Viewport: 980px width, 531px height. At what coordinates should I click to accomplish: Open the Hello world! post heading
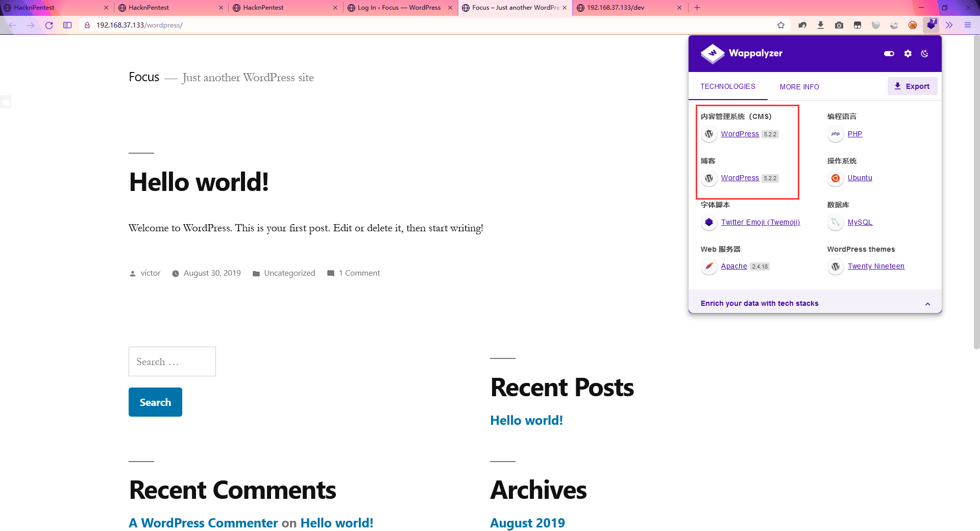pyautogui.click(x=199, y=182)
